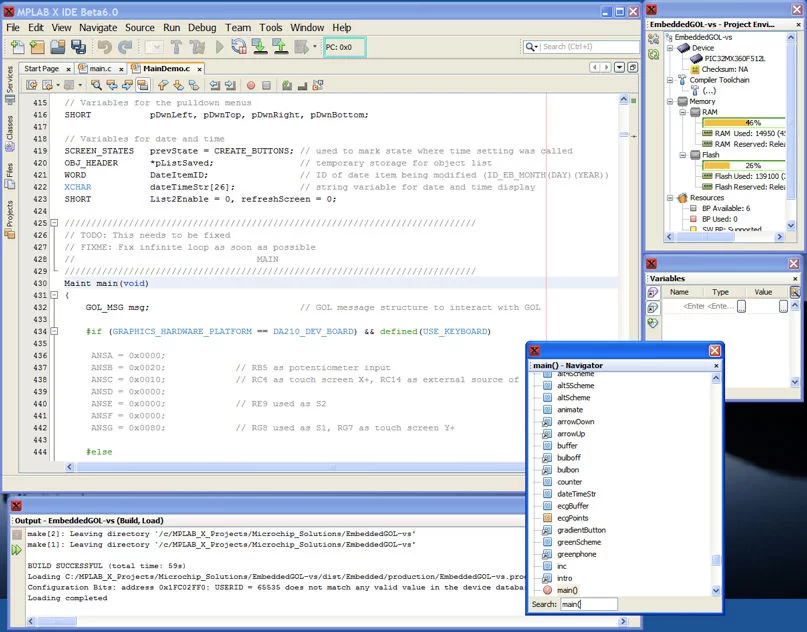
Task: Collapse the Resources tree node
Action: click(670, 198)
